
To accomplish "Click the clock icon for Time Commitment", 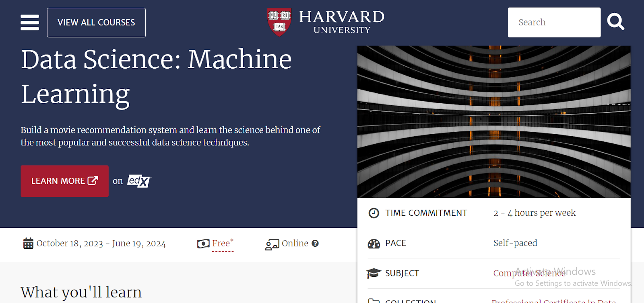I will 374,213.
